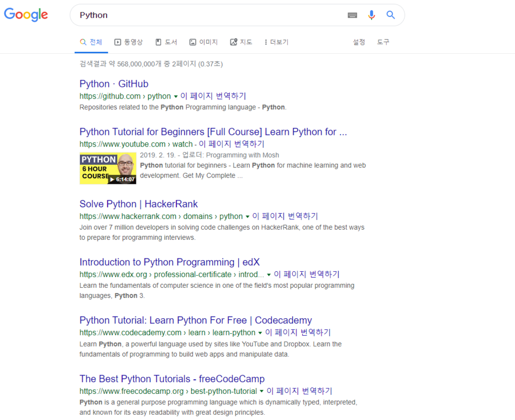Viewport: 515px width, 420px height.
Task: Open the on-screen keyboard icon in search bar
Action: [352, 15]
